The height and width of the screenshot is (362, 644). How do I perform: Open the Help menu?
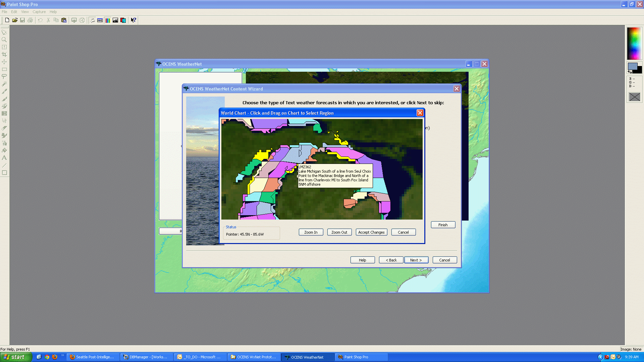pos(53,12)
